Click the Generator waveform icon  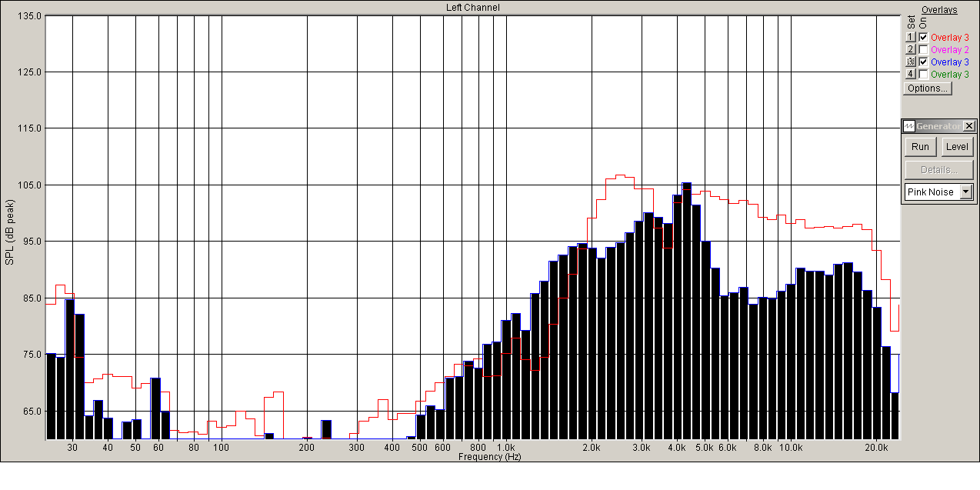coord(909,126)
